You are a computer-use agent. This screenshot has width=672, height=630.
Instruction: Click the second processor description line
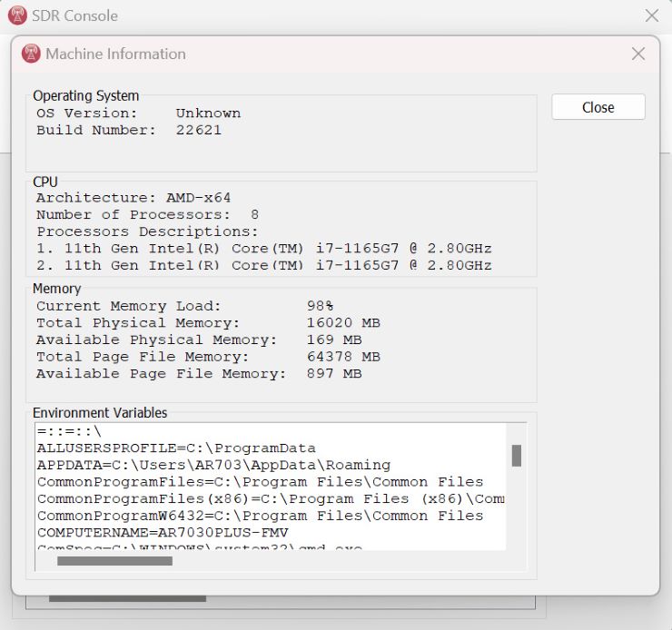coord(264,266)
